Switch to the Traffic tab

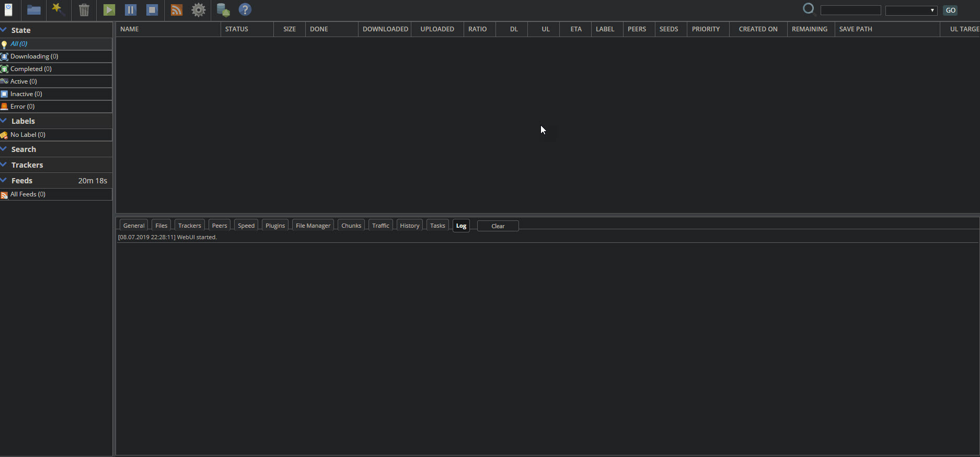[381, 226]
